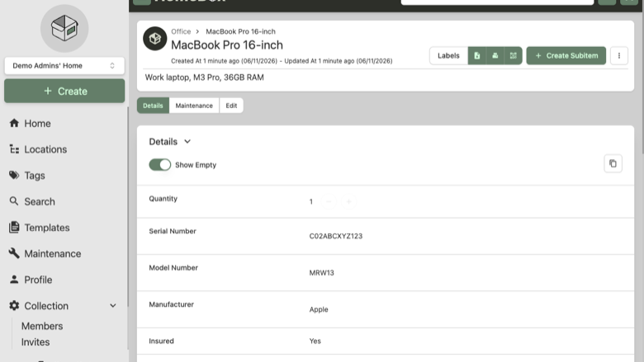
Task: Click the Collection gear icon
Action: tap(14, 305)
